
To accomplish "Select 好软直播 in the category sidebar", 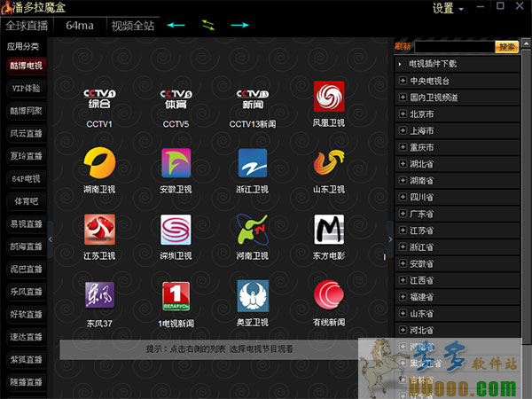I will point(26,314).
